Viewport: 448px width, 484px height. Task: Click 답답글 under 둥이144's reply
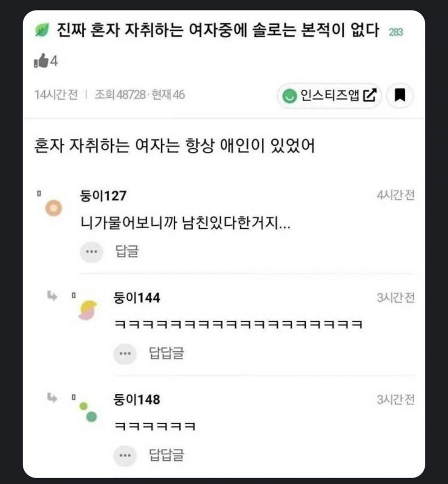coord(166,354)
